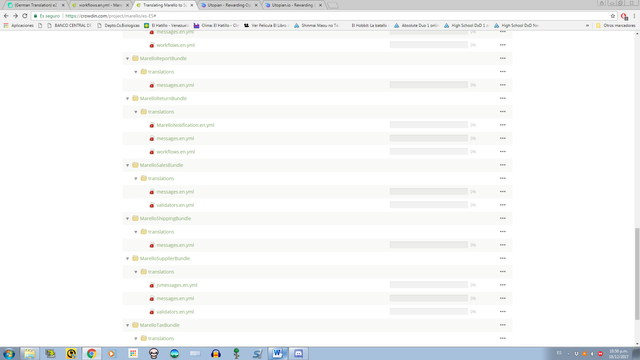Screen dimensions: 640x360
Task: Open Windows Explorer from the taskbar
Action: click(29, 353)
